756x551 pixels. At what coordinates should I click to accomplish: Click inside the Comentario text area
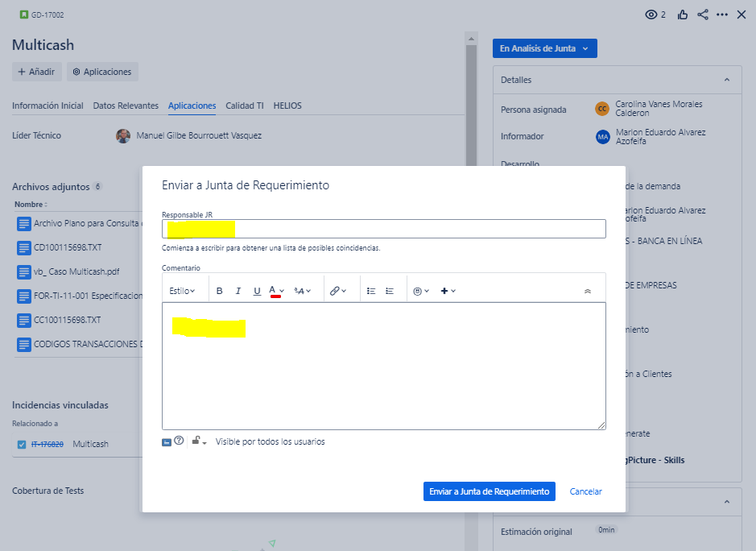pos(384,366)
